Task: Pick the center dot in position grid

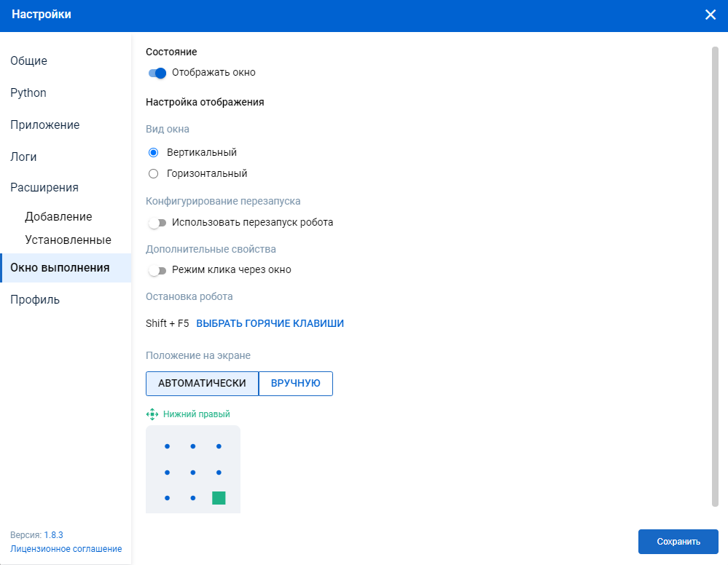Action: [192, 473]
